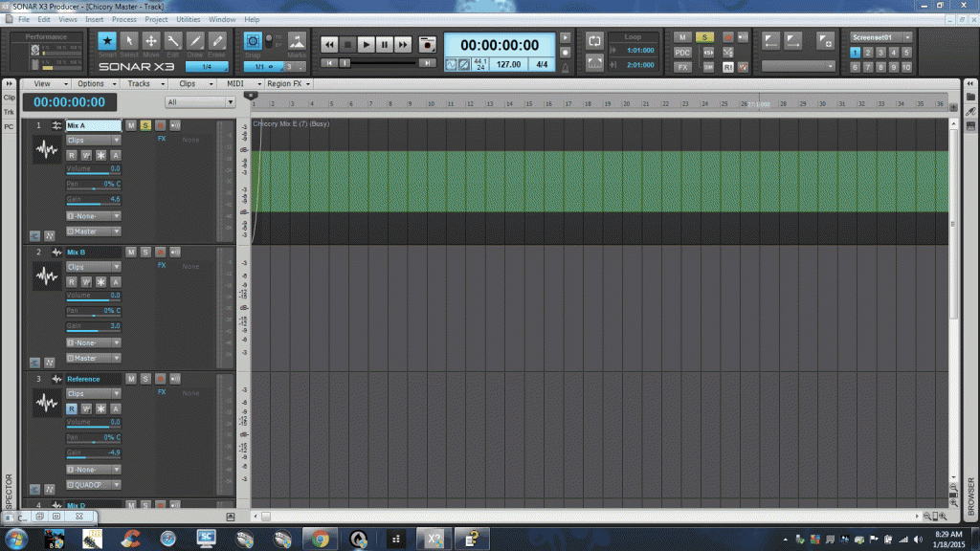Open the track filter 'All' dropdown
980x551 pixels.
[198, 101]
